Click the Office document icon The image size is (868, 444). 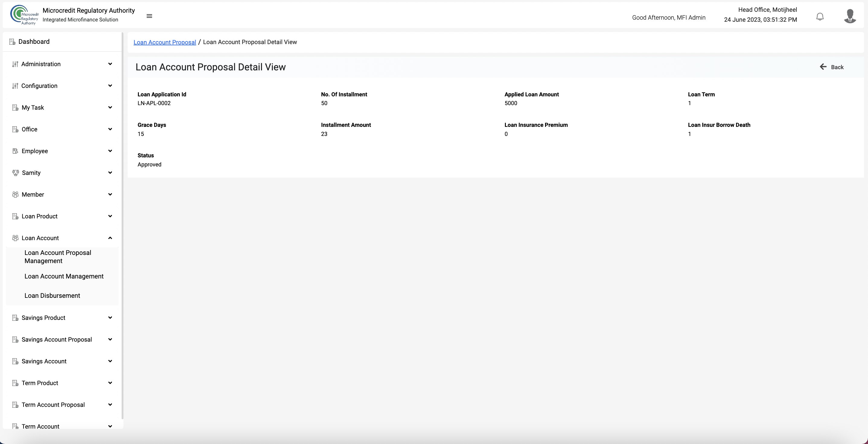tap(15, 130)
